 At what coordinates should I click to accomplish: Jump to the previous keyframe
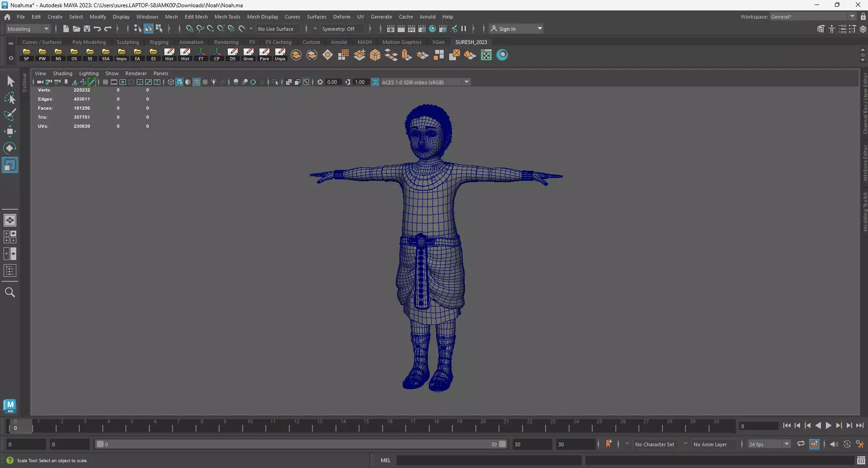807,425
